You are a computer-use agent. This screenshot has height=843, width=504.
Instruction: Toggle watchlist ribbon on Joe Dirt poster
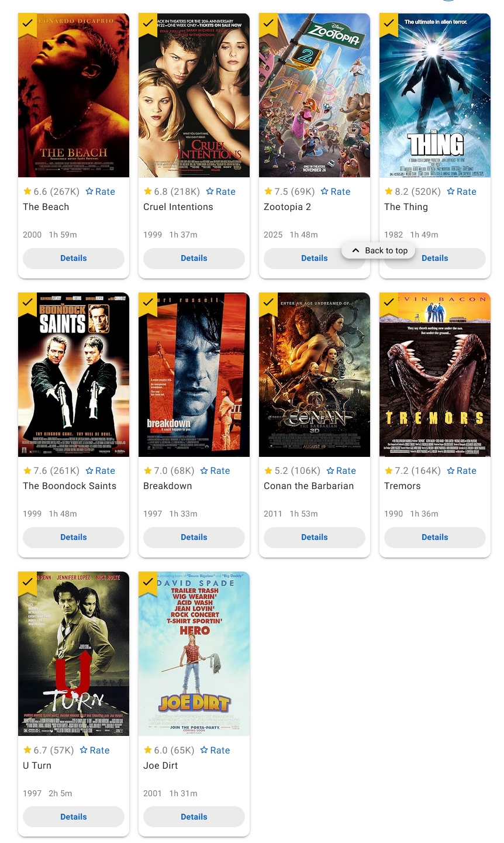point(148,583)
